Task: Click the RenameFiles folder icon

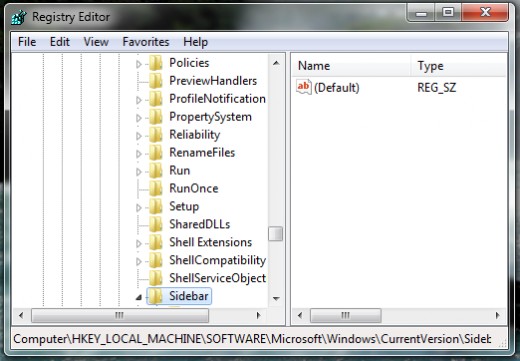Action: (x=156, y=153)
